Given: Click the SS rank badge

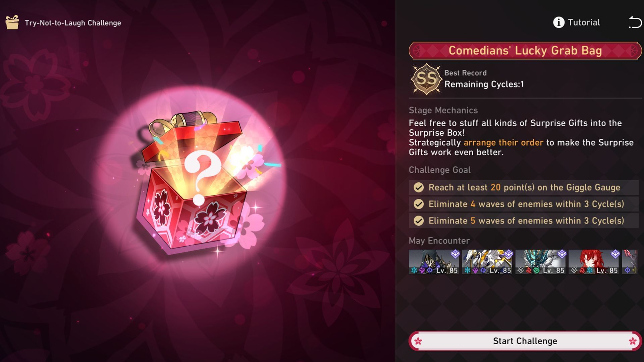Looking at the screenshot, I should [426, 79].
